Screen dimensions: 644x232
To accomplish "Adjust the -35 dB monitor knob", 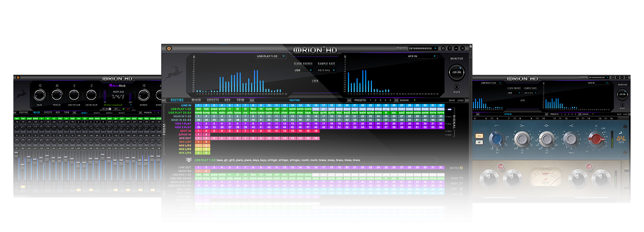I will point(456,72).
